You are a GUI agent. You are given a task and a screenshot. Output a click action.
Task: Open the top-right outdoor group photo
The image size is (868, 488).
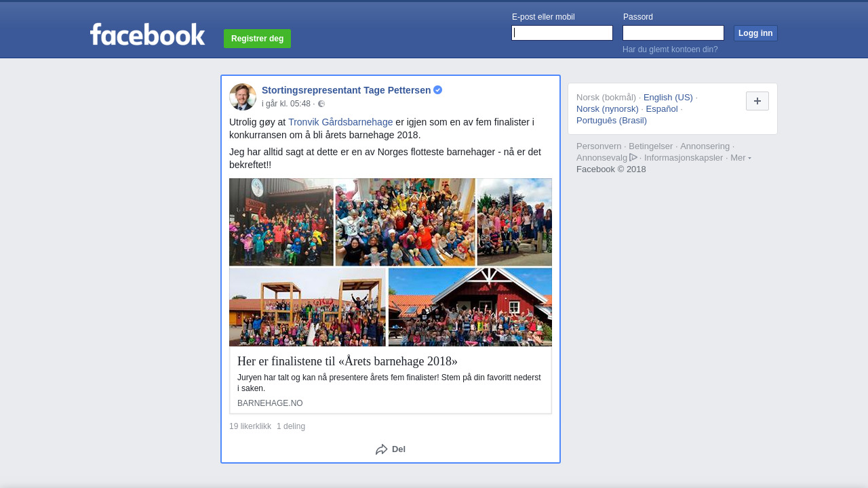pos(515,222)
